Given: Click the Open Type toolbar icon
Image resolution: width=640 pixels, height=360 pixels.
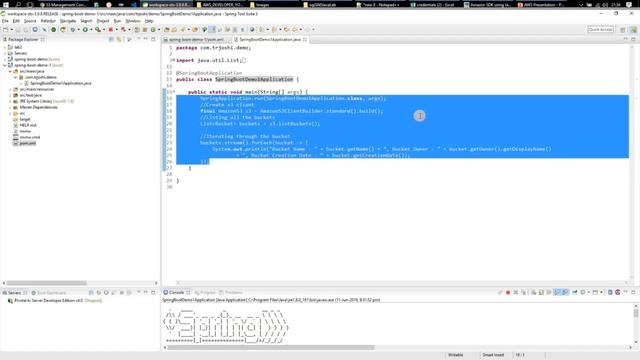Looking at the screenshot, I should coord(167,29).
